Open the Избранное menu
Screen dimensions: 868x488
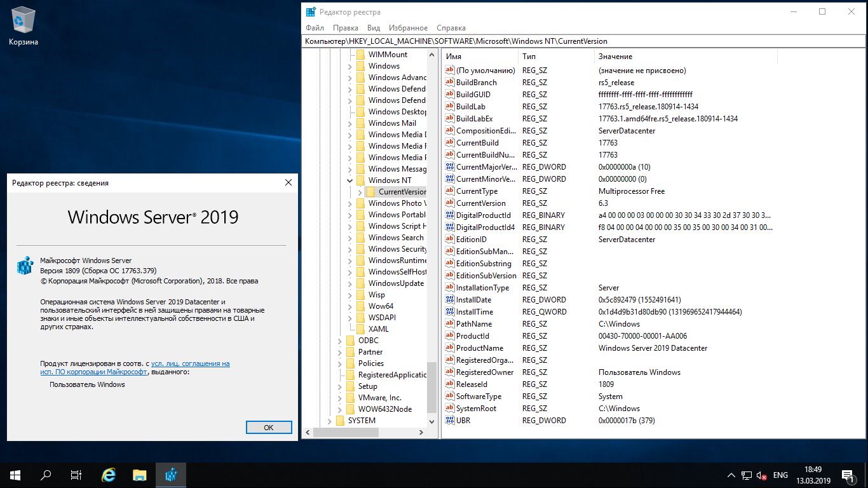[x=408, y=28]
